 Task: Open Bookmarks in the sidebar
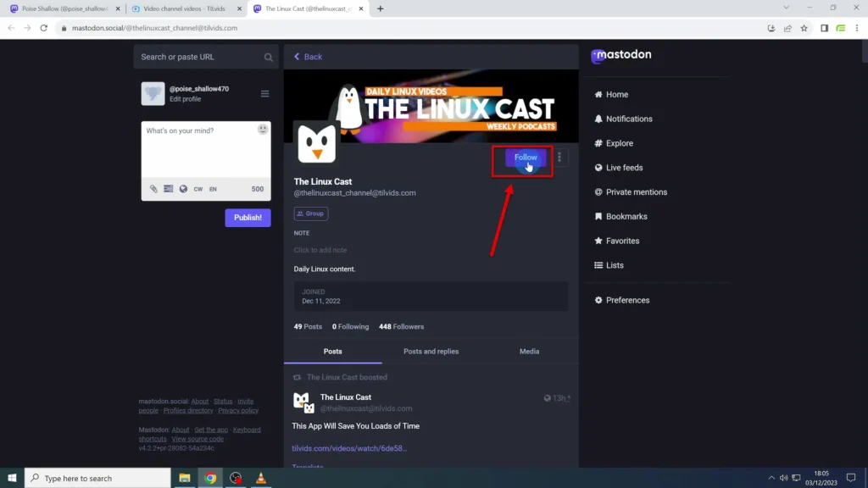click(620, 216)
